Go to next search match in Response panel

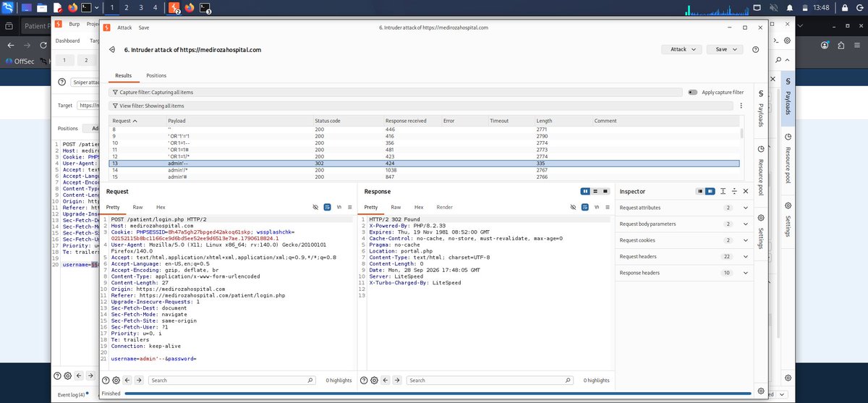click(x=399, y=380)
